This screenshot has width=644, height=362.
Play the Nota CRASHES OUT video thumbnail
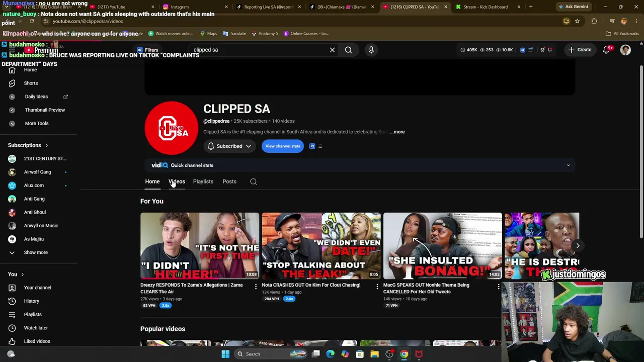(321, 246)
